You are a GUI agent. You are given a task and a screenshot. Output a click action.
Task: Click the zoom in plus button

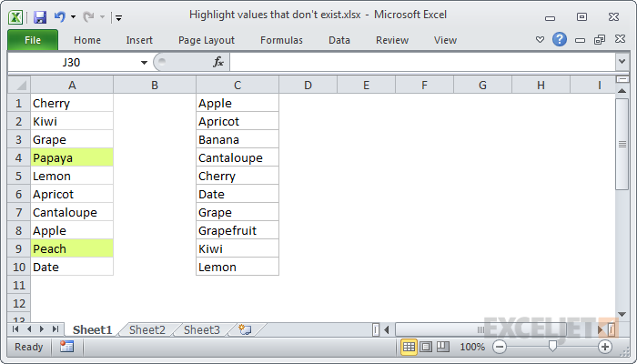point(605,347)
